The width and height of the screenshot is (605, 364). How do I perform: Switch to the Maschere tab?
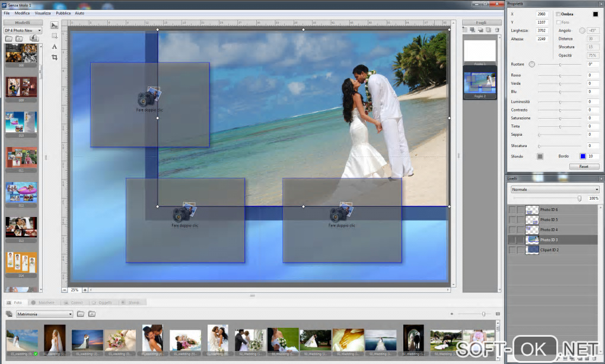pyautogui.click(x=43, y=302)
